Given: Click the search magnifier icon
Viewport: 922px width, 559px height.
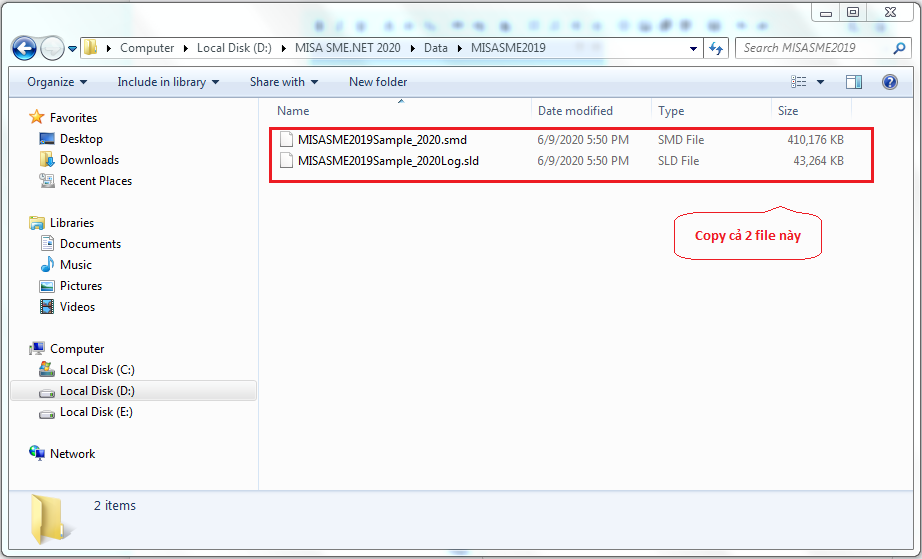Looking at the screenshot, I should pyautogui.click(x=899, y=48).
